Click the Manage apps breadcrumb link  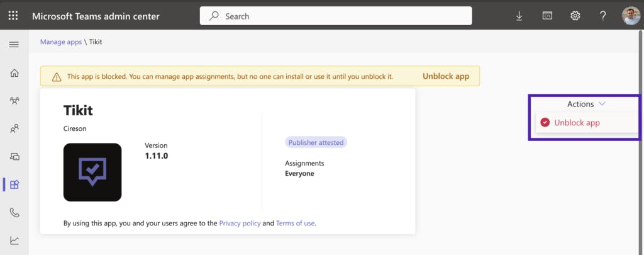click(61, 42)
